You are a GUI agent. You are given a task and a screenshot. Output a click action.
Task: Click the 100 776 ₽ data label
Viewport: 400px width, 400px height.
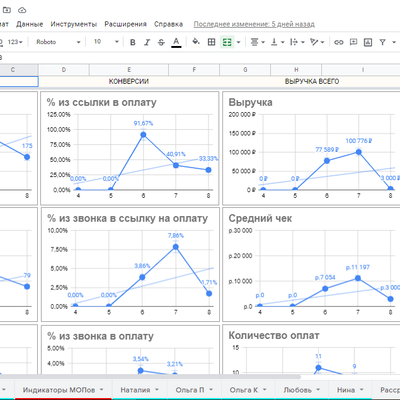359,141
